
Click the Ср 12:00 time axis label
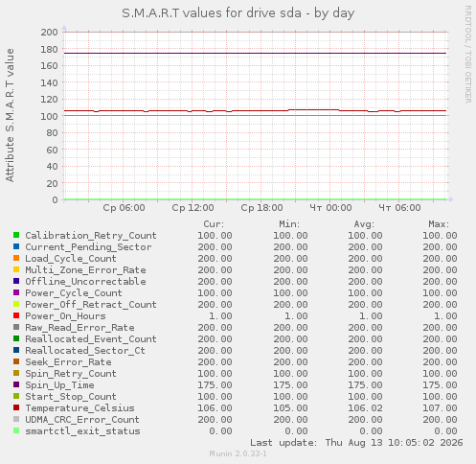pyautogui.click(x=193, y=208)
